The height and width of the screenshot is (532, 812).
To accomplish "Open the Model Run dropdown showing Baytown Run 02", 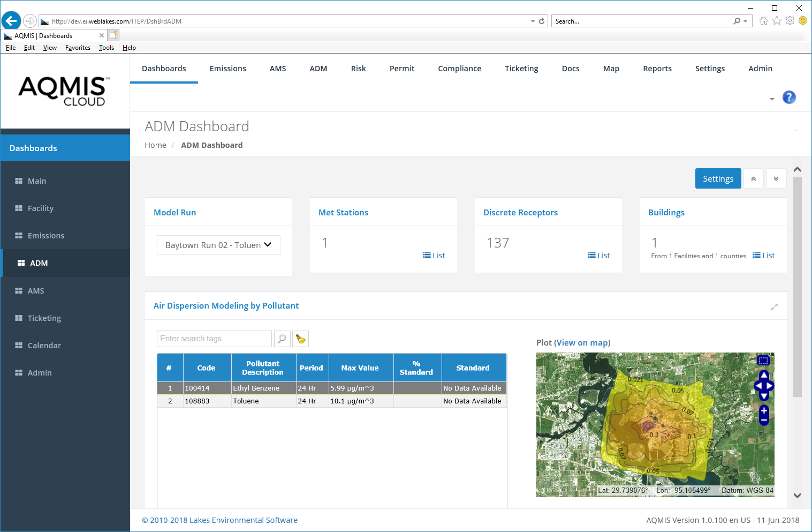I will (x=218, y=245).
